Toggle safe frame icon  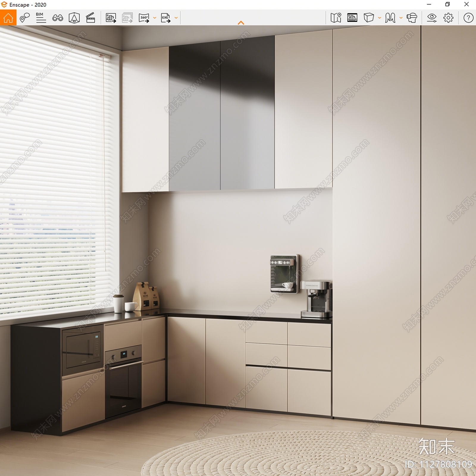[74, 18]
